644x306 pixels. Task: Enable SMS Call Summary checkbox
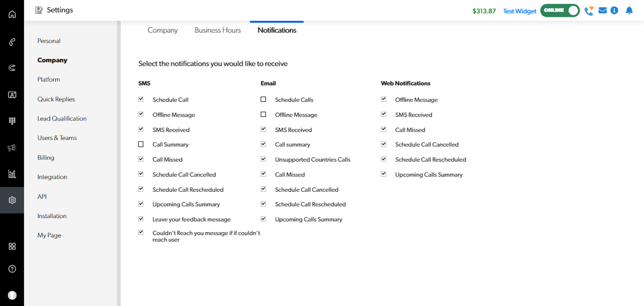click(141, 144)
